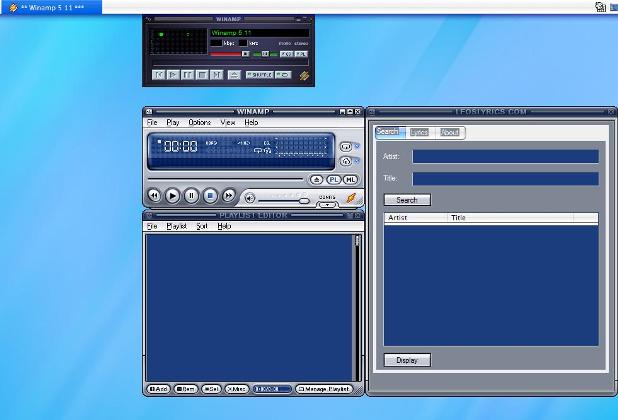Pause playback in the classic dark Winamp player
618x420 pixels.
(x=188, y=74)
